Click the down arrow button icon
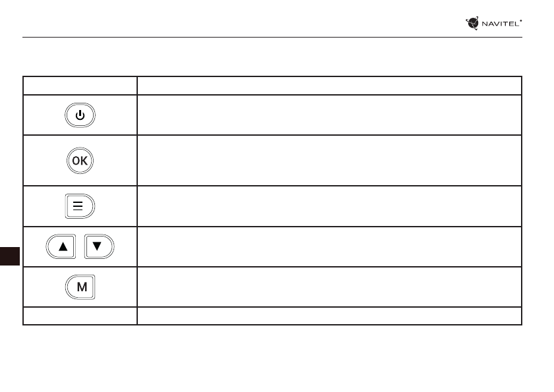 click(x=99, y=246)
